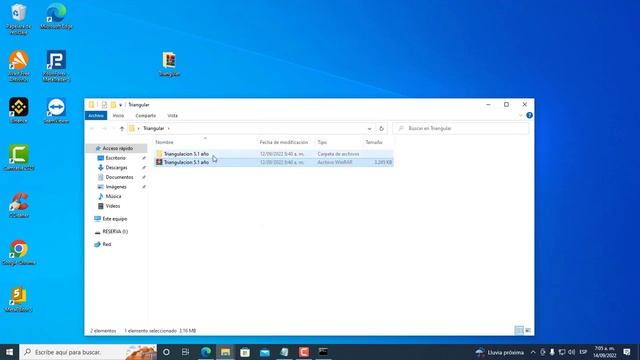
Task: Open Mail app from the taskbar
Action: [x=264, y=352]
